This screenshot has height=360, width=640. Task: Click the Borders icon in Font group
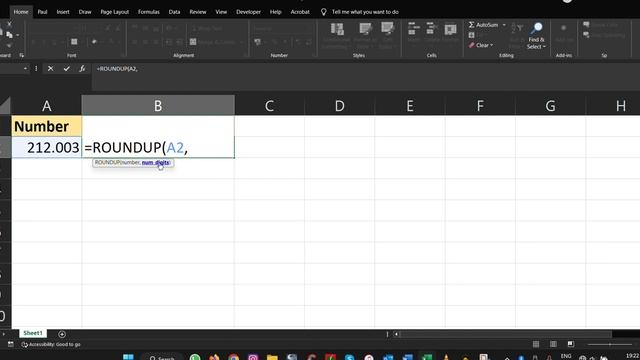point(74,42)
